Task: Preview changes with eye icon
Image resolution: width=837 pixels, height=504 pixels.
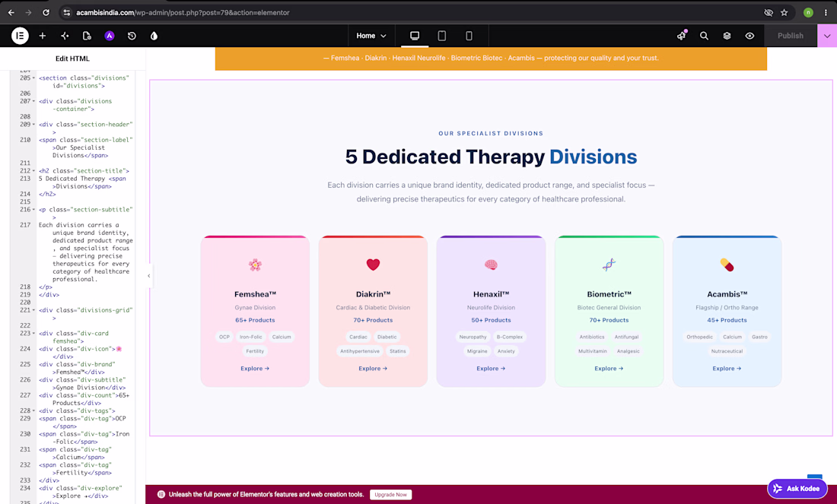Action: pyautogui.click(x=750, y=36)
